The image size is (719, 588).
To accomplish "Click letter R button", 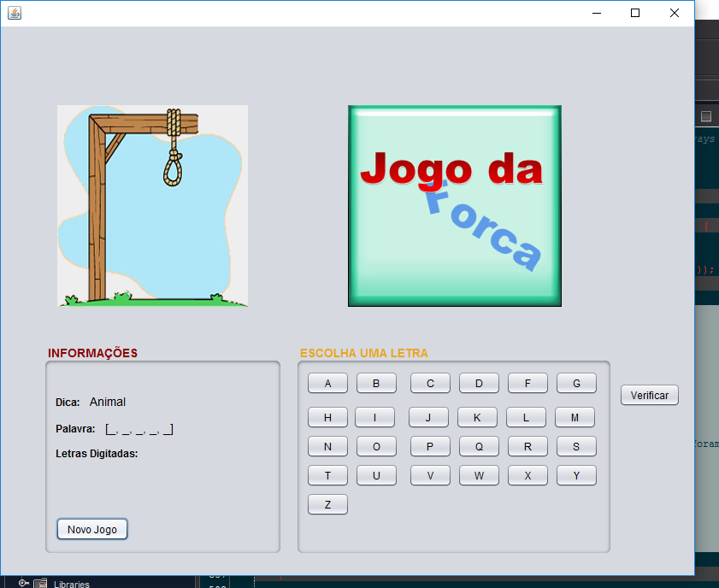I will tap(527, 446).
